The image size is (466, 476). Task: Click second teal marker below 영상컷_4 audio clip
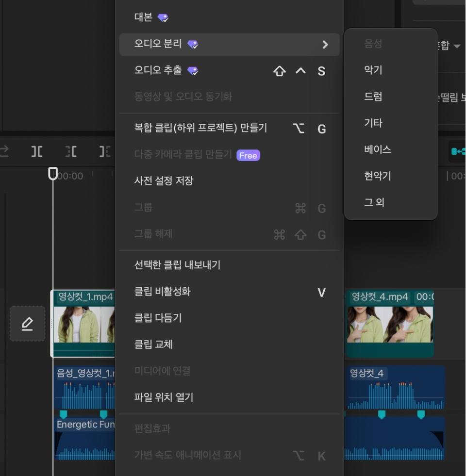coord(421,414)
